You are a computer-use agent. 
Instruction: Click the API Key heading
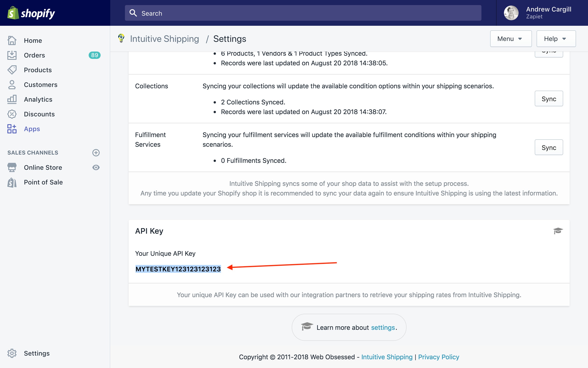(149, 231)
